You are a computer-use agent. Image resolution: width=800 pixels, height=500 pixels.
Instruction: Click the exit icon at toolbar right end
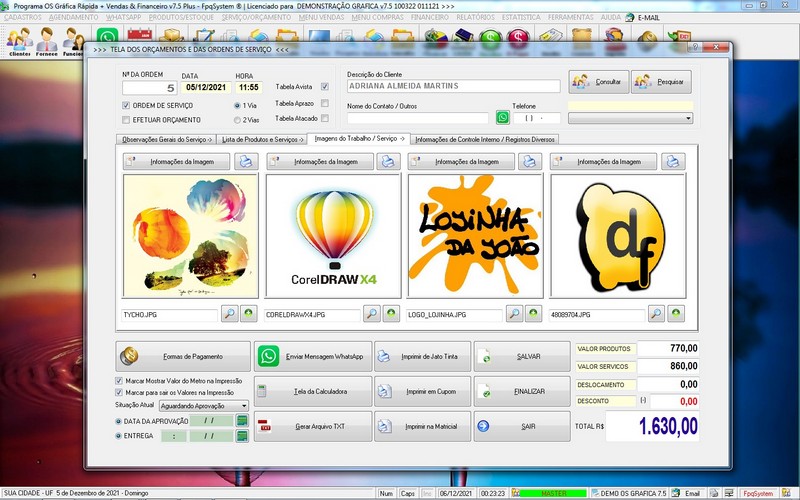(x=680, y=39)
